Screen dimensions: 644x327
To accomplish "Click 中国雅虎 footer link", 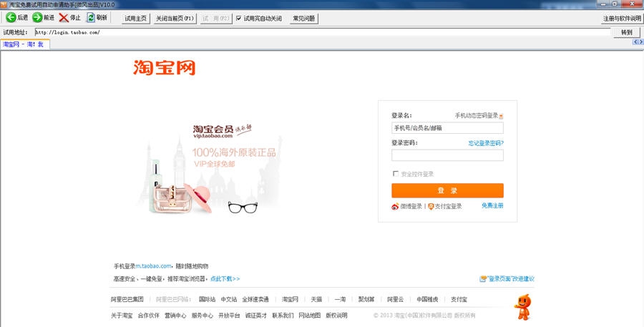I will click(x=427, y=299).
